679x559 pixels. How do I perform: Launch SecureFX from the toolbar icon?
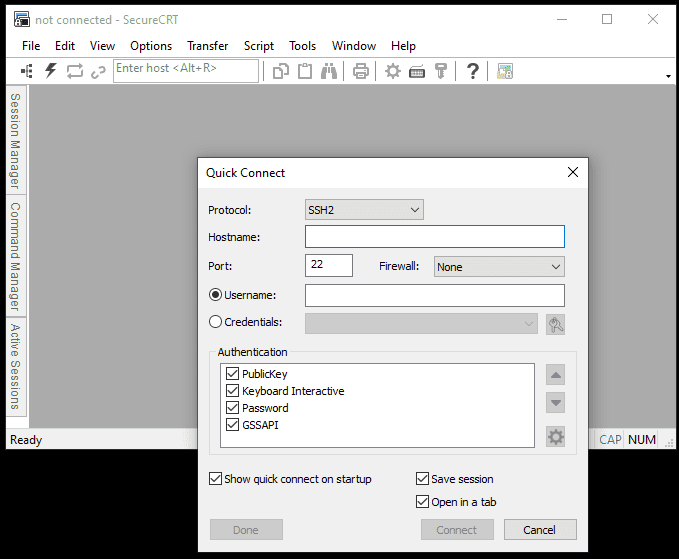pyautogui.click(x=505, y=71)
